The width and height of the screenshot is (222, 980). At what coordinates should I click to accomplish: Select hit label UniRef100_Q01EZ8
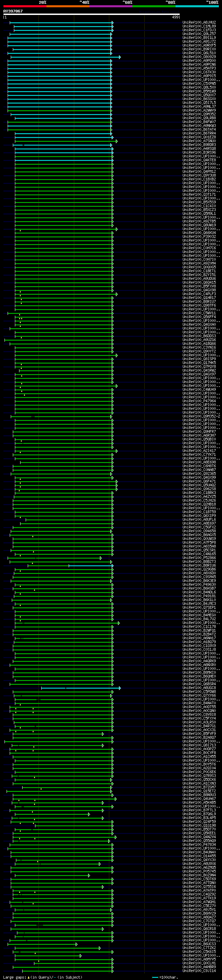click(199, 137)
